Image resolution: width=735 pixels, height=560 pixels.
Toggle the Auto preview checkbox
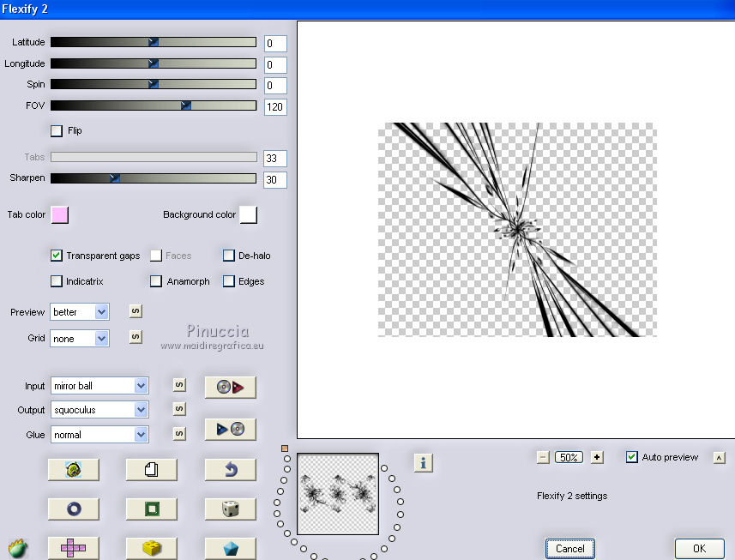632,457
